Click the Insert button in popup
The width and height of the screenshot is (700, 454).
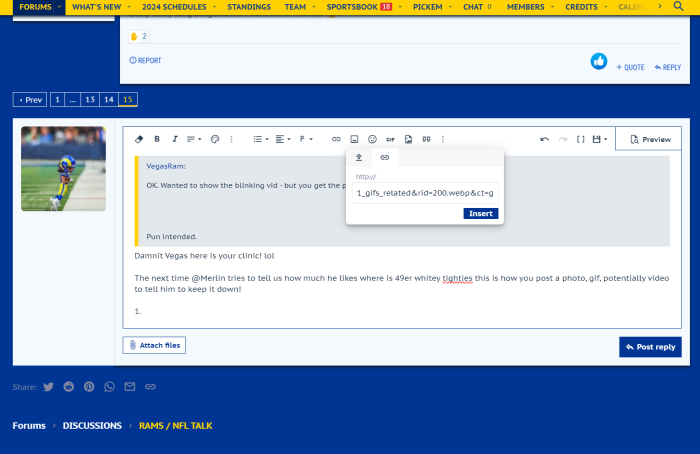[x=481, y=213]
